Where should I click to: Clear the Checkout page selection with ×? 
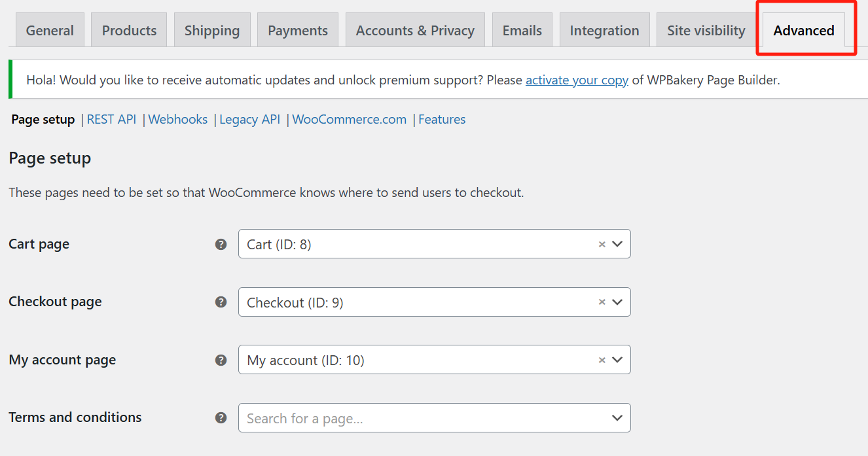602,302
